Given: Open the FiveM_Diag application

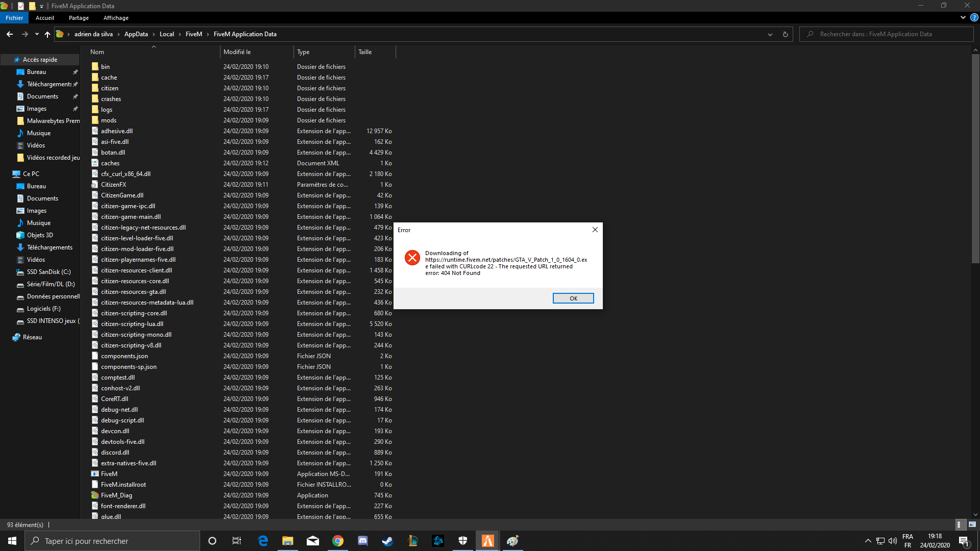Looking at the screenshot, I should [x=116, y=495].
